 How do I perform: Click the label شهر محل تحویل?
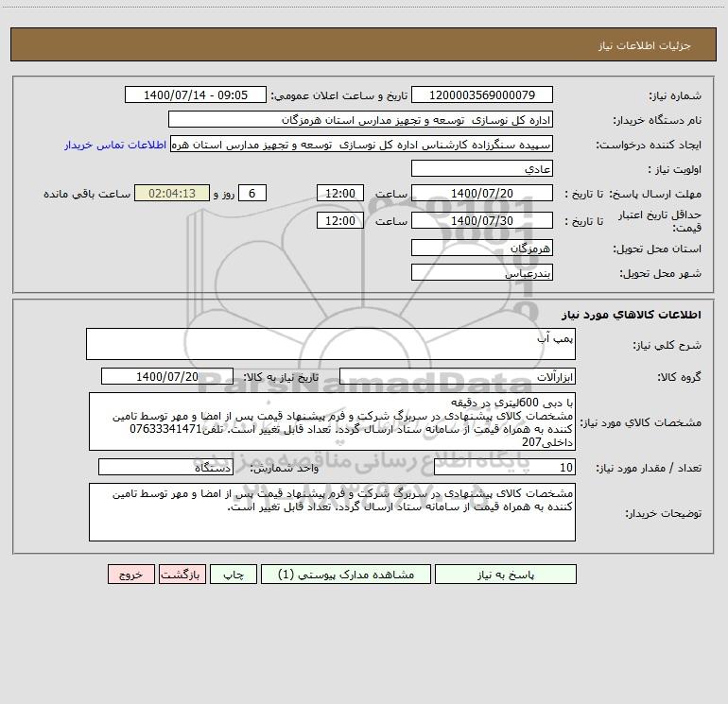pyautogui.click(x=660, y=273)
